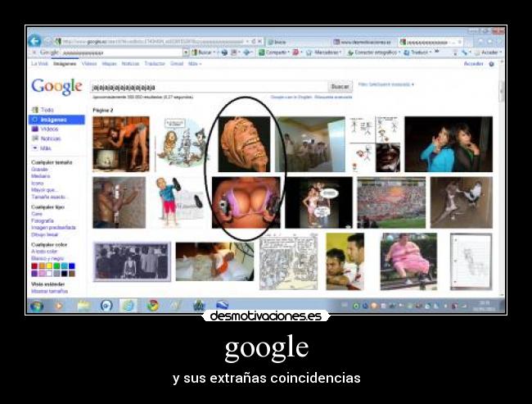Screen dimensions: 532x404
Task: Click the taskbar clock
Action: tap(485, 306)
